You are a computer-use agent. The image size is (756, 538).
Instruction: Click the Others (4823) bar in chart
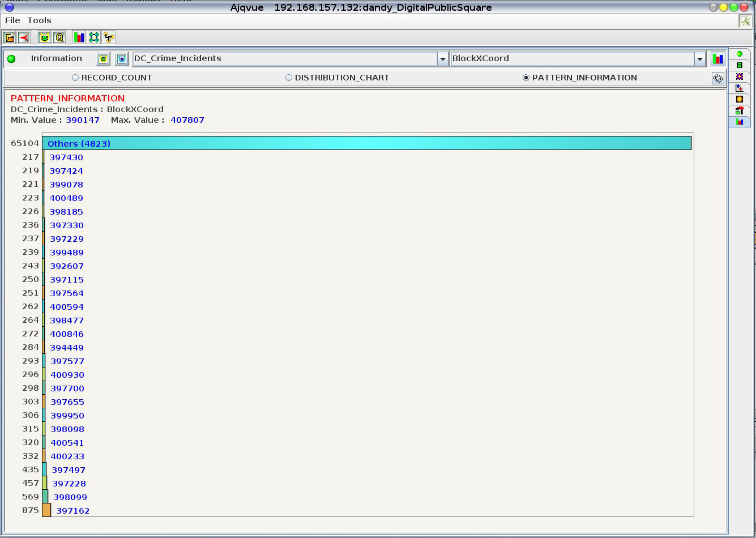click(366, 143)
